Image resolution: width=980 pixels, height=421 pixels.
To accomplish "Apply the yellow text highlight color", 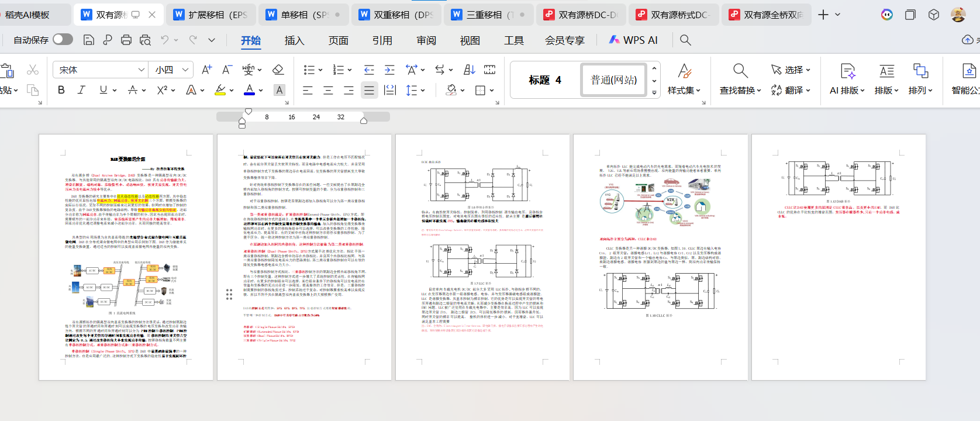I will [x=220, y=90].
